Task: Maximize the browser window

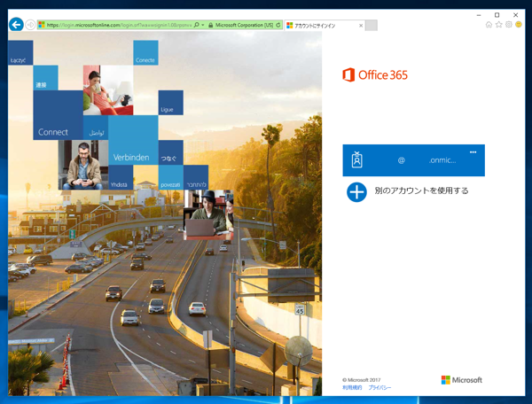Action: point(497,15)
